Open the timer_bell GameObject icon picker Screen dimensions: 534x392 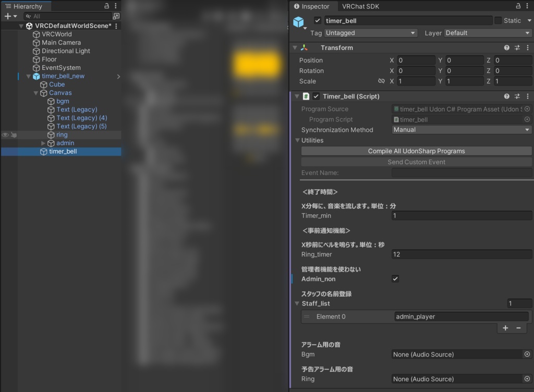click(299, 22)
